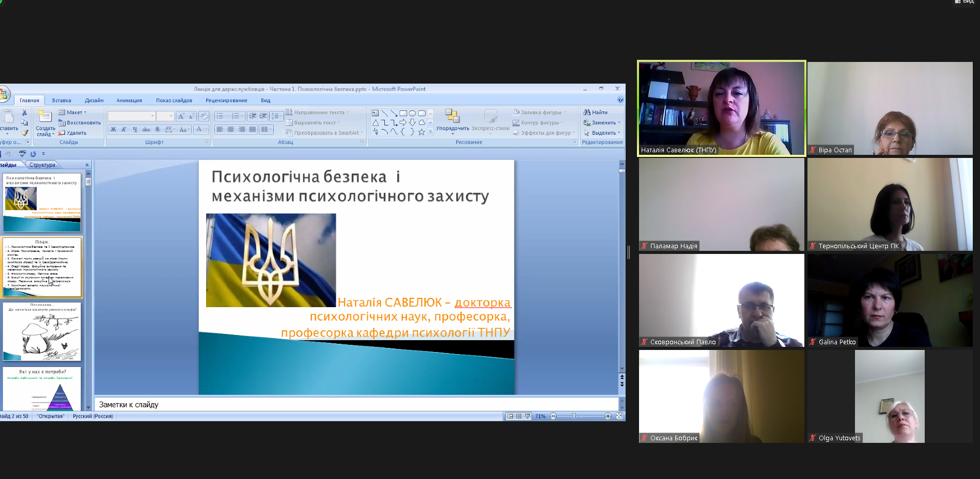Open the columns dropdown
The image size is (980, 479).
coord(266,130)
